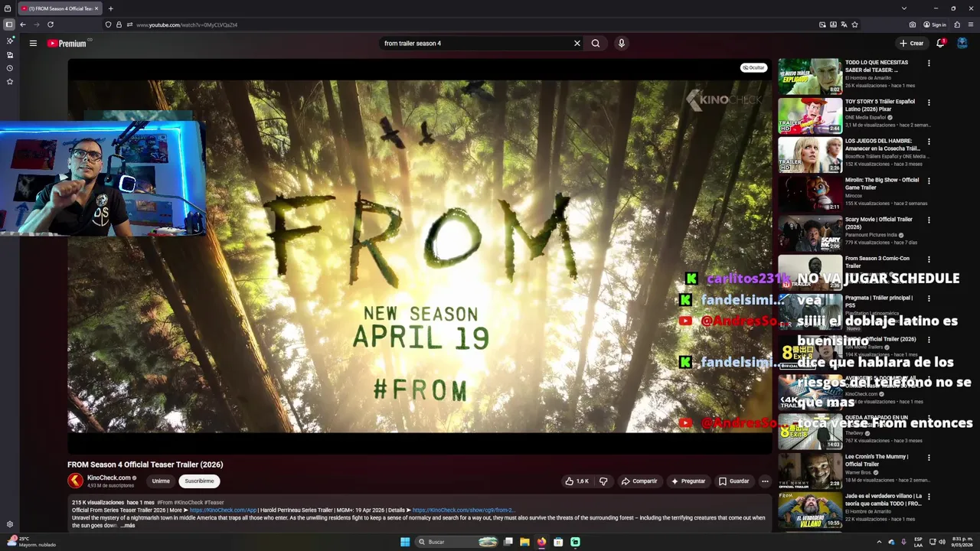Open options for The Mummy trailer
This screenshot has height=551, width=980.
click(929, 458)
